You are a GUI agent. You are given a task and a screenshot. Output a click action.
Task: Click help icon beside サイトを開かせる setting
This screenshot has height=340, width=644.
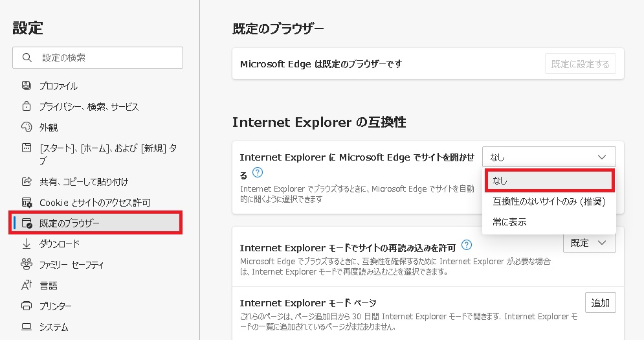[258, 172]
